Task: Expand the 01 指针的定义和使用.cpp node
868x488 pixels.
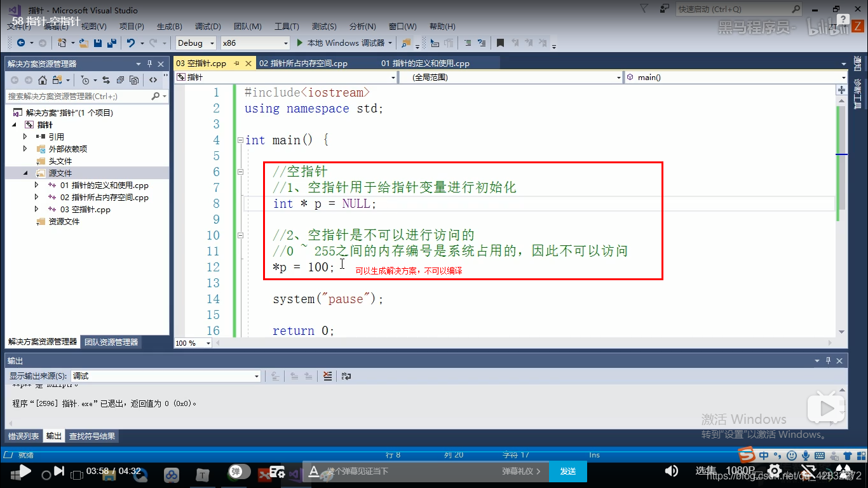Action: (x=37, y=185)
